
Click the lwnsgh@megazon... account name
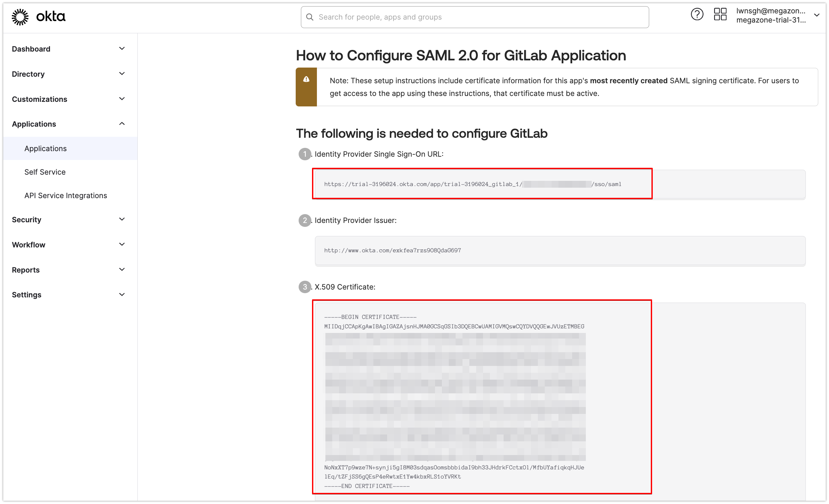click(x=771, y=11)
